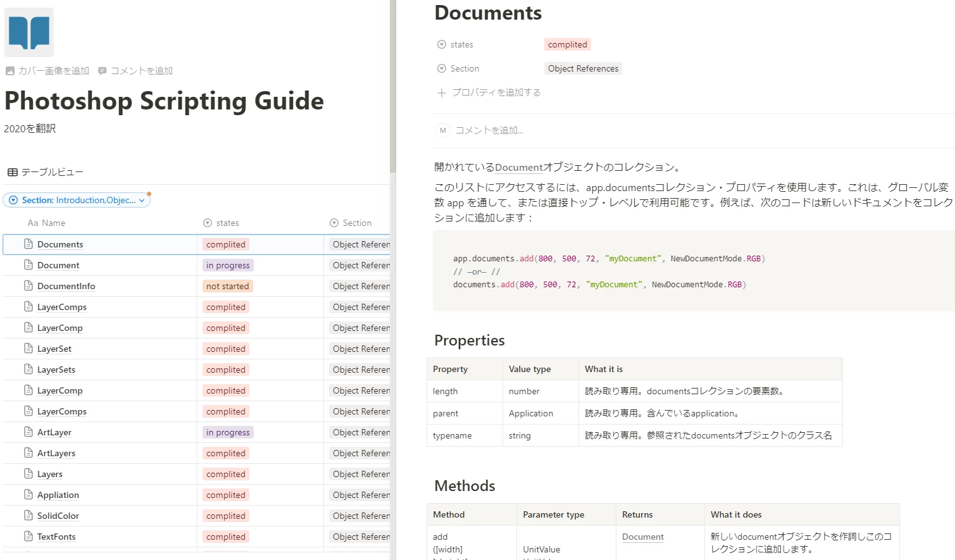955x560 pixels.
Task: Click the left pane vertical scrollbar
Action: (393, 86)
